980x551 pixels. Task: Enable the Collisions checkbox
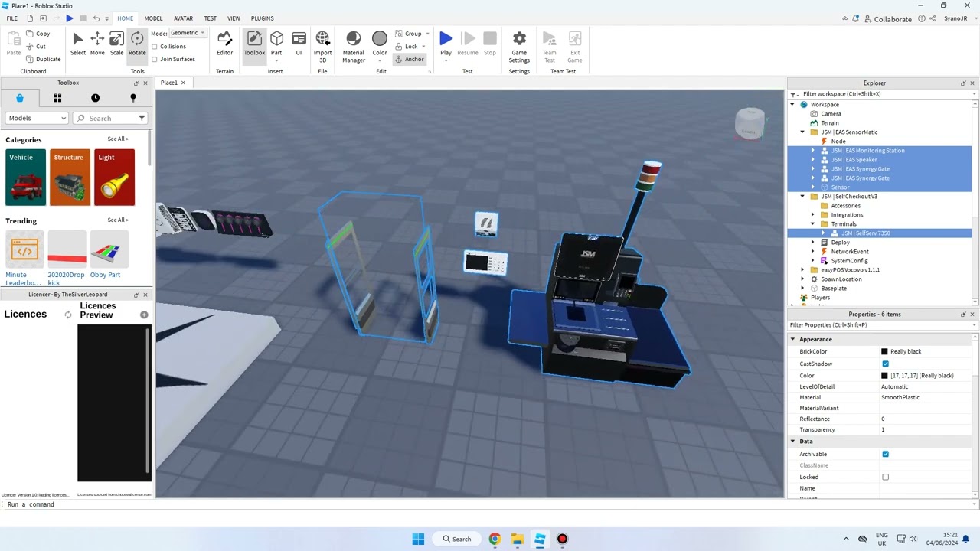[155, 46]
